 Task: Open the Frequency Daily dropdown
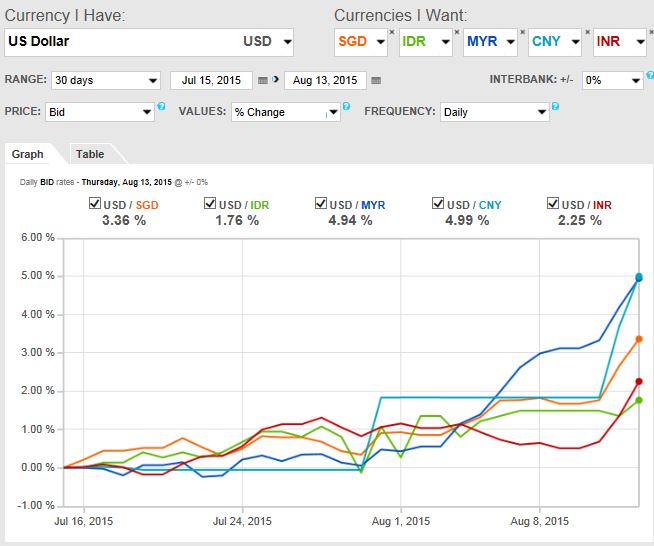495,112
